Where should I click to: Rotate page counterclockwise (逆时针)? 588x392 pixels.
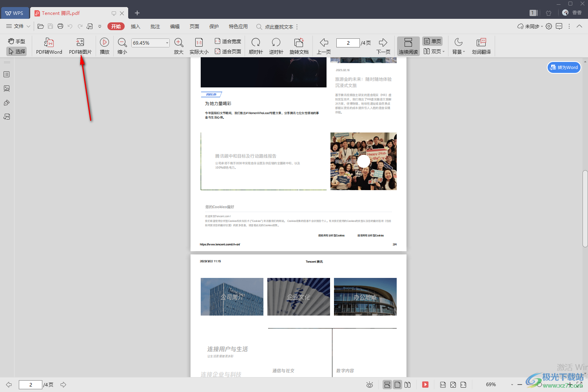pyautogui.click(x=276, y=46)
